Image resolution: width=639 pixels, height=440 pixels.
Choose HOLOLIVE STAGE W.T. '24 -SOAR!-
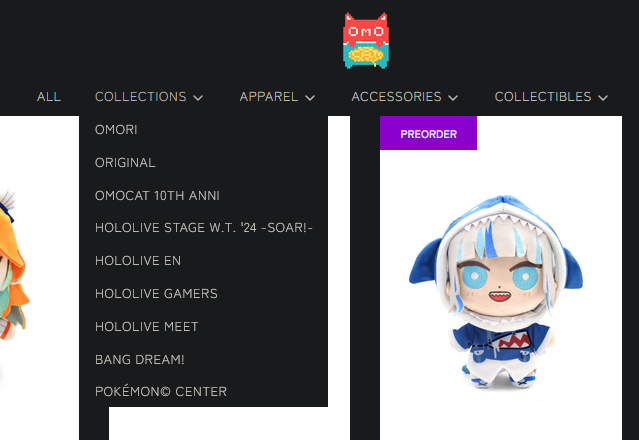[x=204, y=227]
